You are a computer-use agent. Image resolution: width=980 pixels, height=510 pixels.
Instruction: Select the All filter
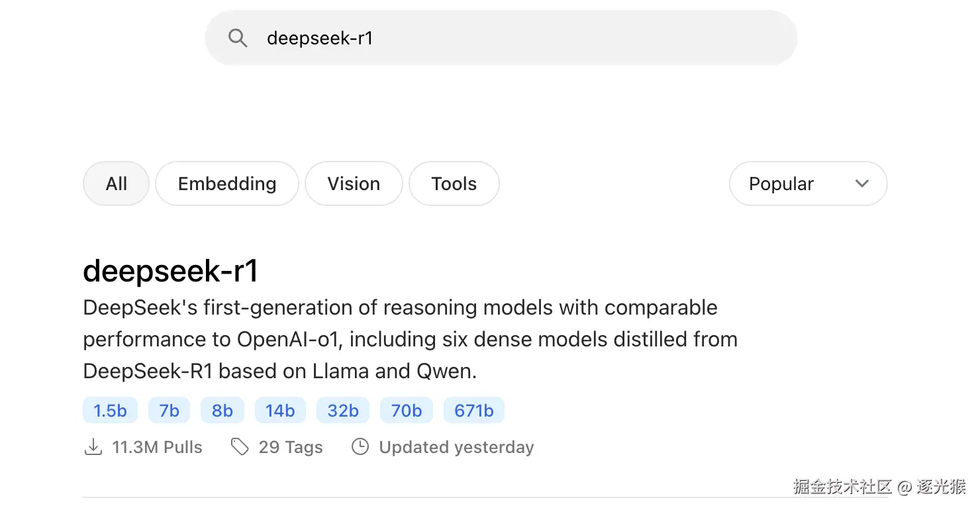(x=116, y=183)
